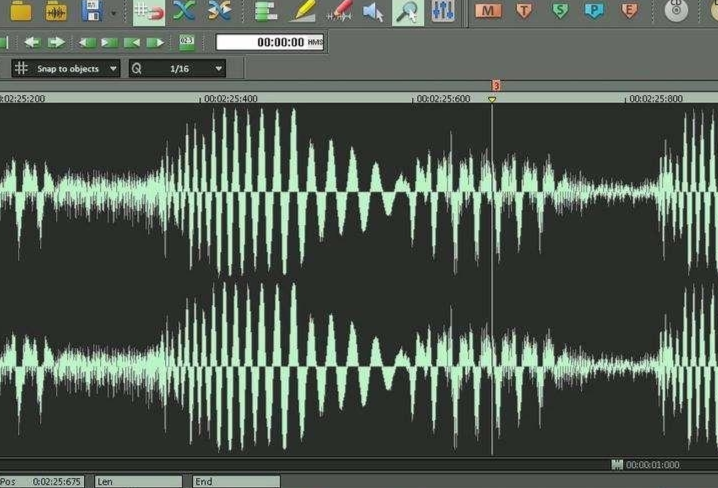Click the orange T marker button
This screenshot has width=718, height=488.
524,11
